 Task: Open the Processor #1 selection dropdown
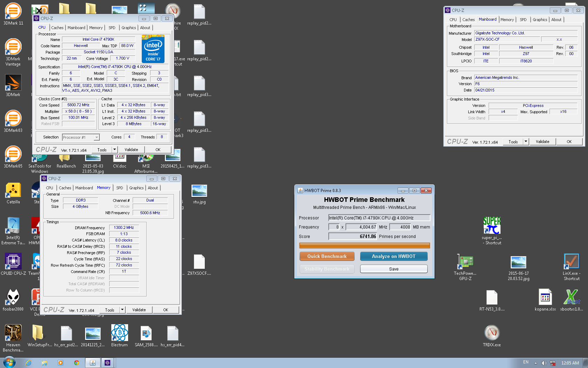(81, 137)
